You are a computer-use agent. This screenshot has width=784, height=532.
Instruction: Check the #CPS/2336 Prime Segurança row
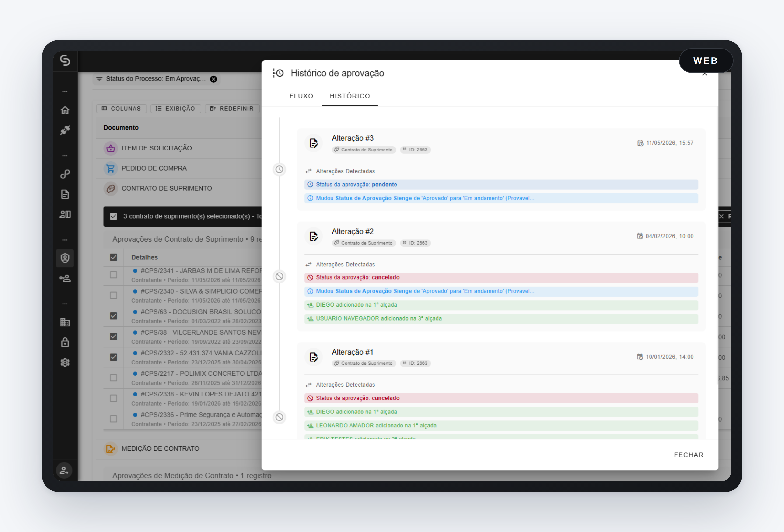114,419
